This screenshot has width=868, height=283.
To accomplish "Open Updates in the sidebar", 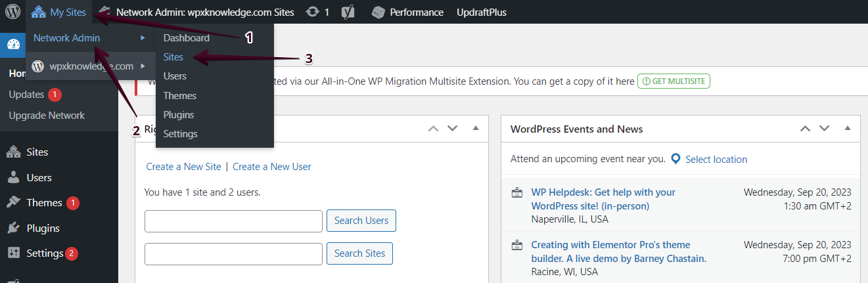I will point(26,95).
